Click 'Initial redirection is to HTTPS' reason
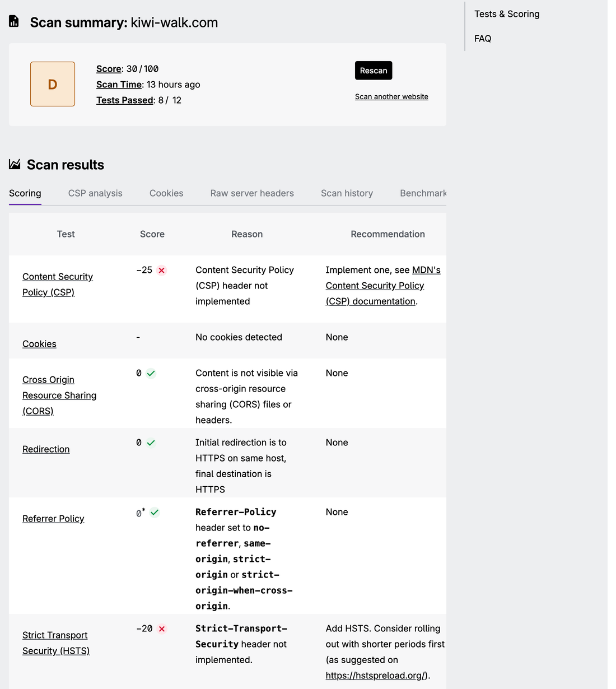 click(241, 466)
